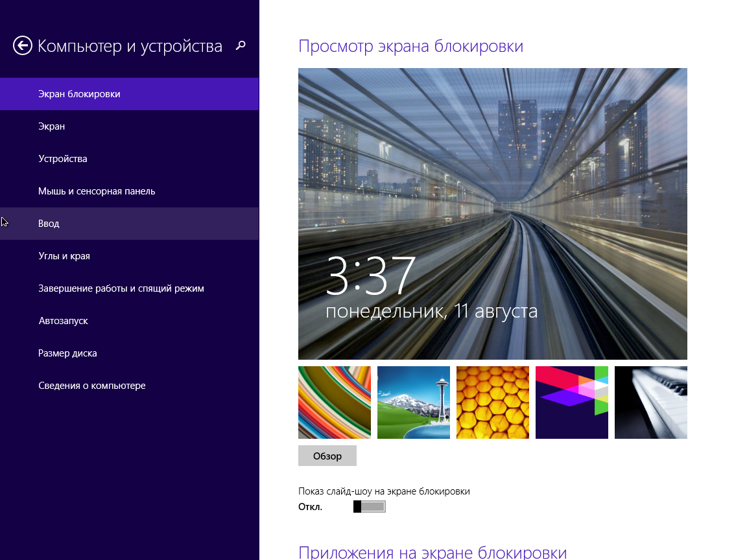747x560 pixels.
Task: Open Сведения о компьютере
Action: click(x=130, y=385)
